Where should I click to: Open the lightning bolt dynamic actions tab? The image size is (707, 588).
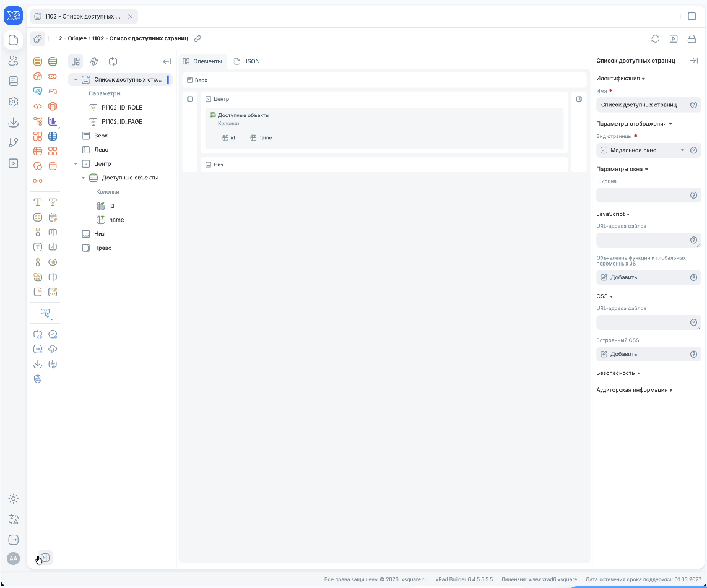click(x=94, y=61)
